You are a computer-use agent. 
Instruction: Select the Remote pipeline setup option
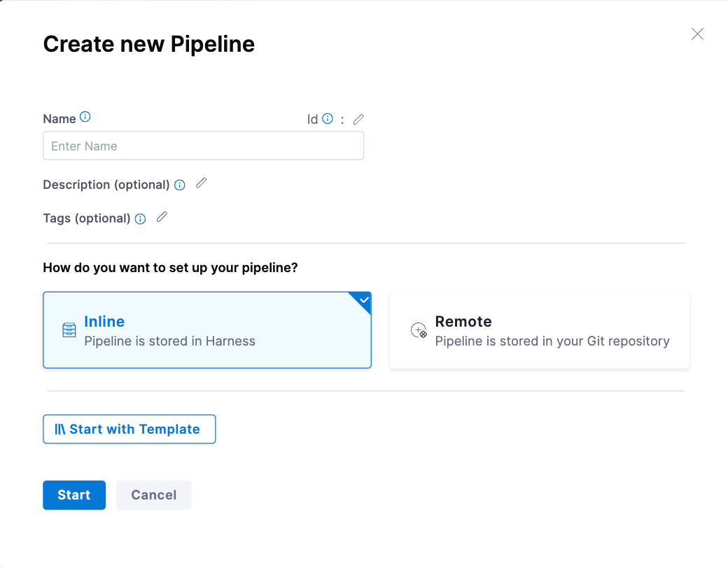point(539,330)
